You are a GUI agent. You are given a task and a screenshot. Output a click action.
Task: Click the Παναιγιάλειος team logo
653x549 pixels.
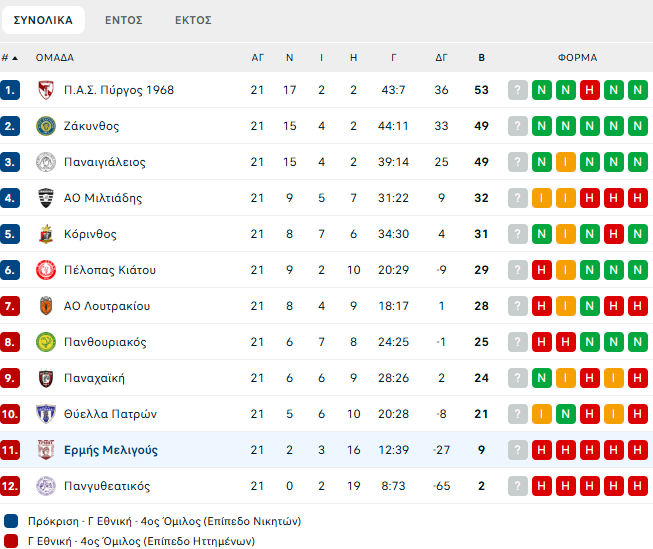pyautogui.click(x=45, y=162)
